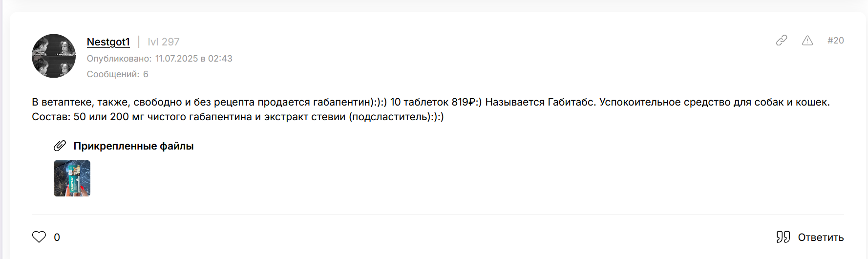Open the #20 post permalink
The width and height of the screenshot is (868, 259).
pos(835,41)
